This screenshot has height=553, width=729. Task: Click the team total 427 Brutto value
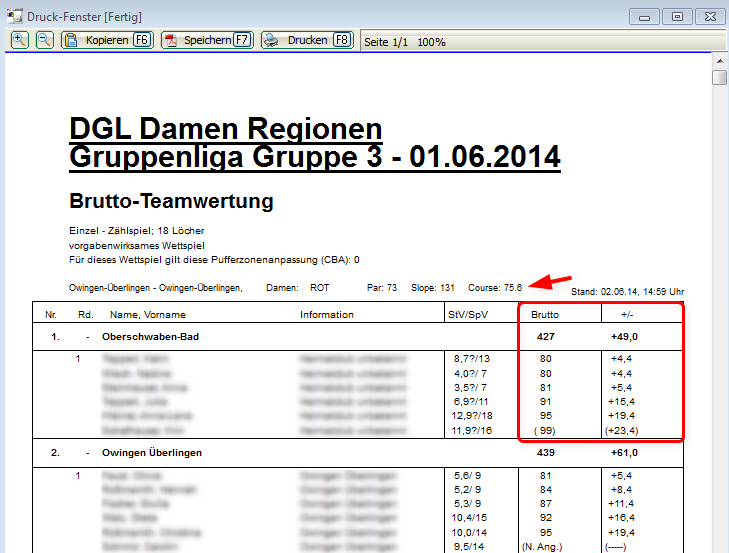(x=546, y=337)
